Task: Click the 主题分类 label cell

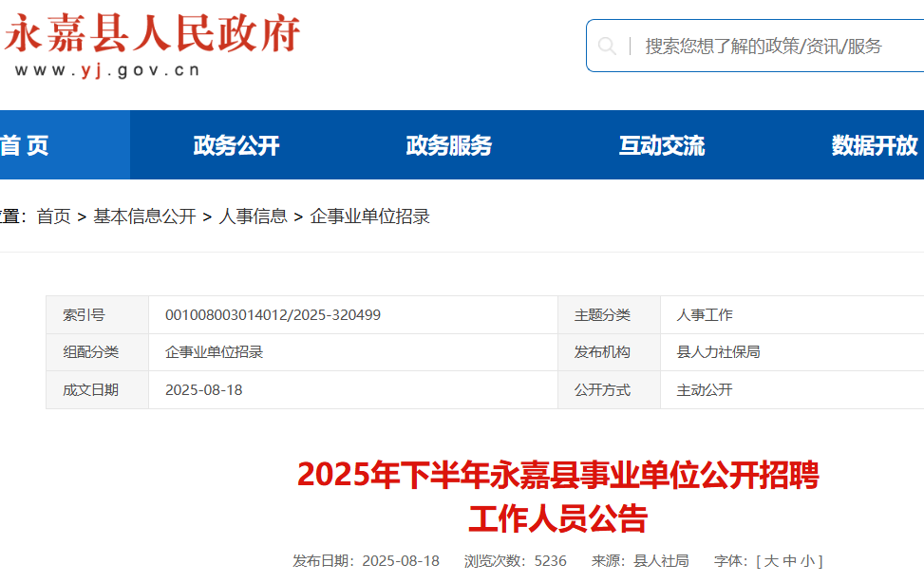Action: click(610, 315)
